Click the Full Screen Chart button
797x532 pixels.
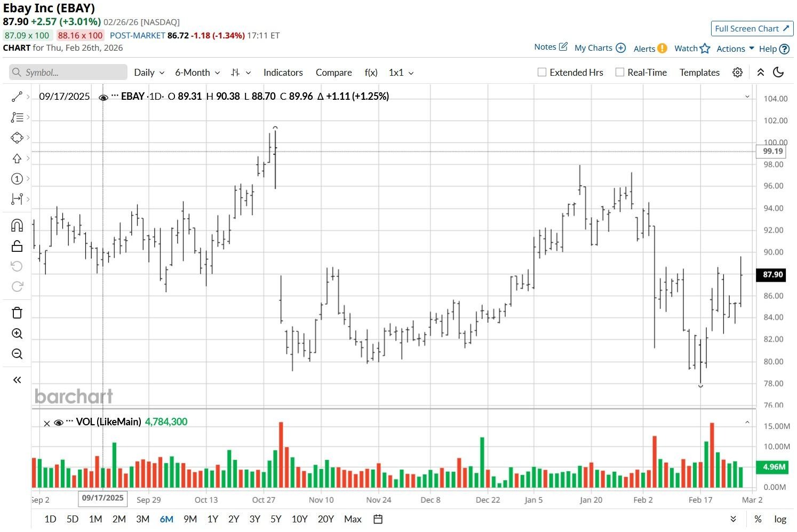pyautogui.click(x=752, y=29)
